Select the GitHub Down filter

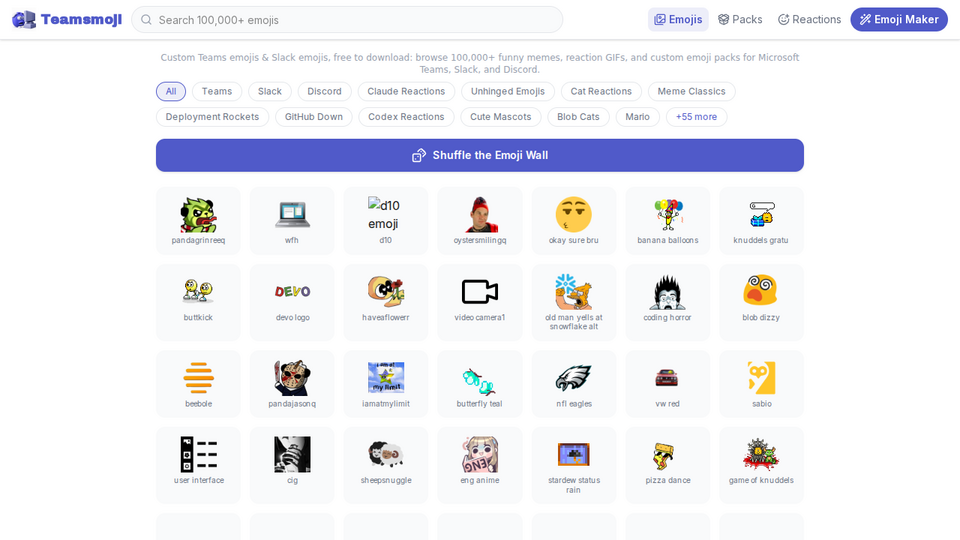point(313,117)
